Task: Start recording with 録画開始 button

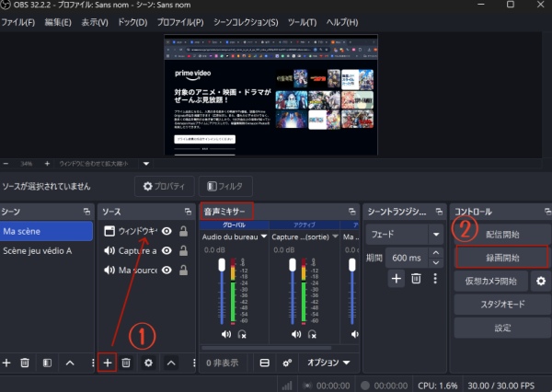Action: click(502, 258)
